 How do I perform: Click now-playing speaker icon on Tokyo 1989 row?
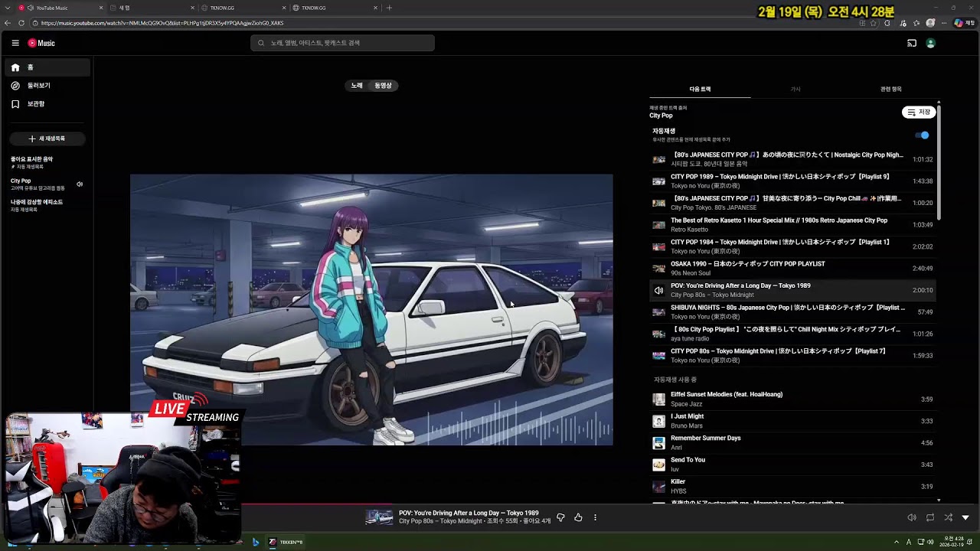658,291
